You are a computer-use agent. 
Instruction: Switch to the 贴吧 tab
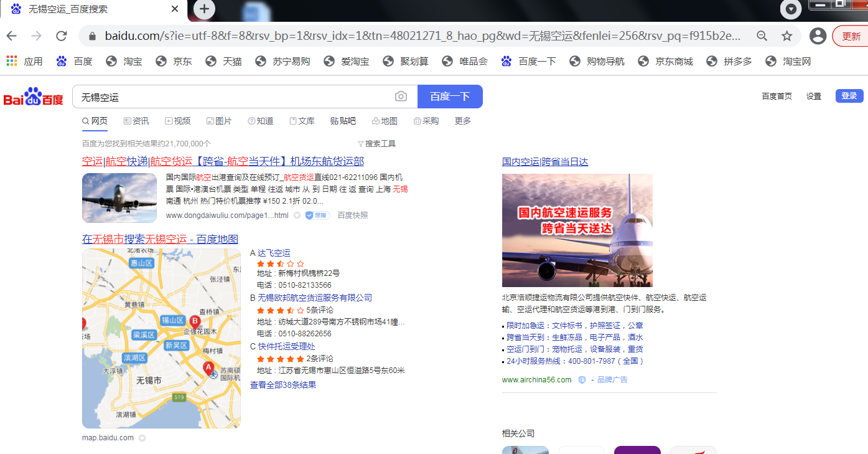click(343, 121)
